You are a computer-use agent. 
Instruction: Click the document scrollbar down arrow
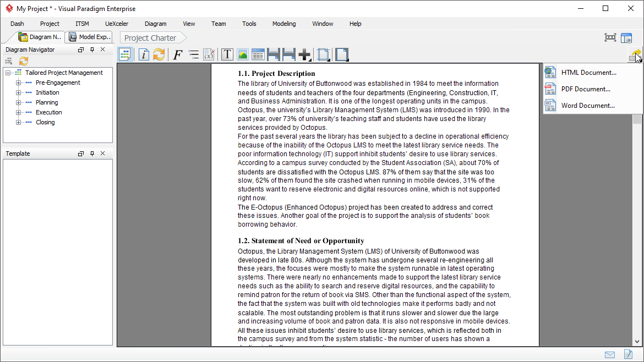[637, 342]
